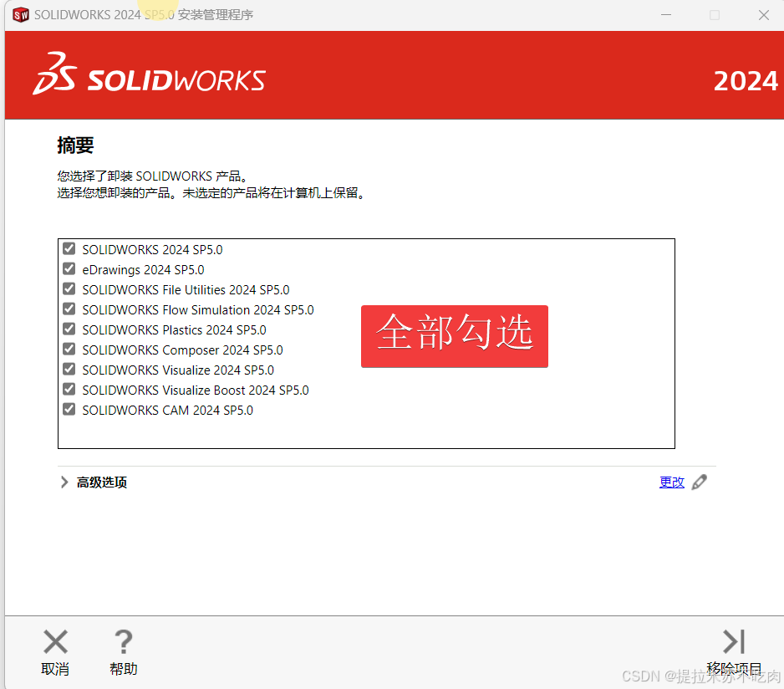Click the 移除项目 arrow icon
The height and width of the screenshot is (689, 784).
click(734, 641)
